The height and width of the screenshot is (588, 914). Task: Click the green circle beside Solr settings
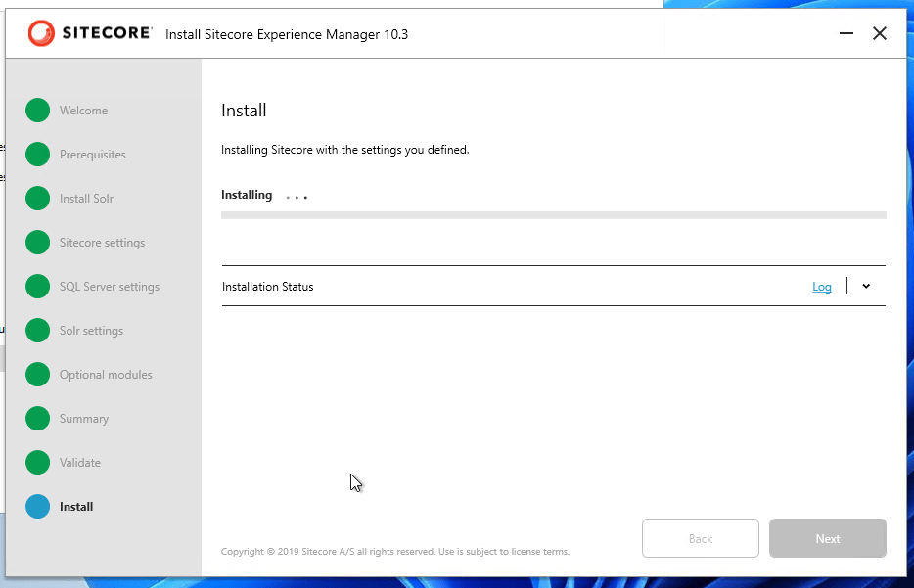pos(37,331)
